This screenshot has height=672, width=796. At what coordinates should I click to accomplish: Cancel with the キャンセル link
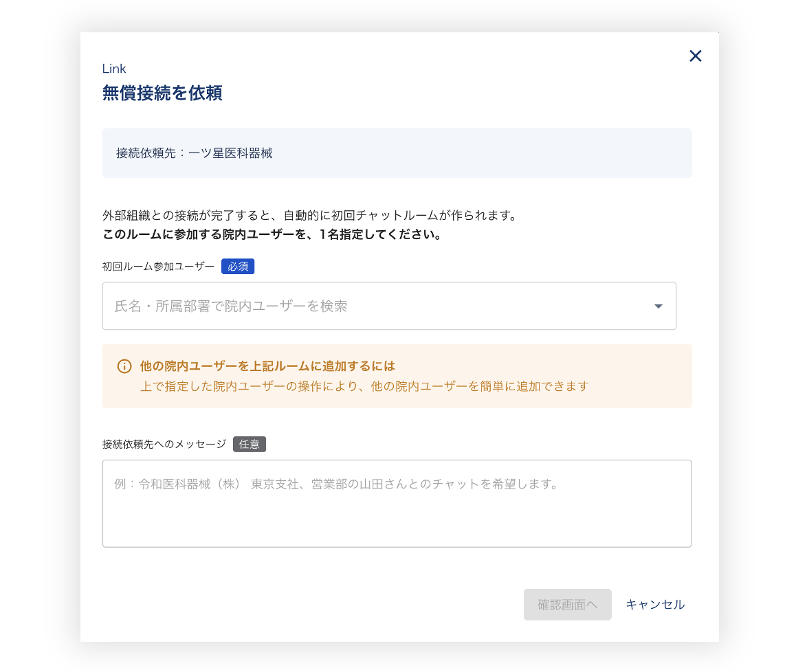pyautogui.click(x=654, y=605)
